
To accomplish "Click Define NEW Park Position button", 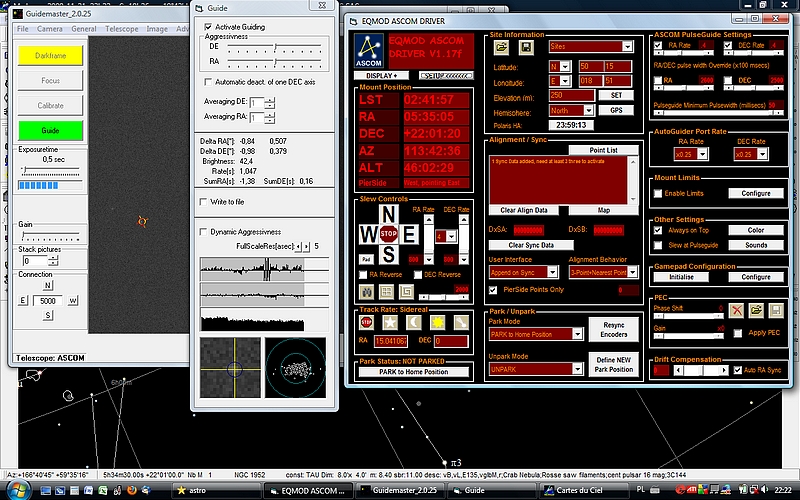I will coord(613,364).
